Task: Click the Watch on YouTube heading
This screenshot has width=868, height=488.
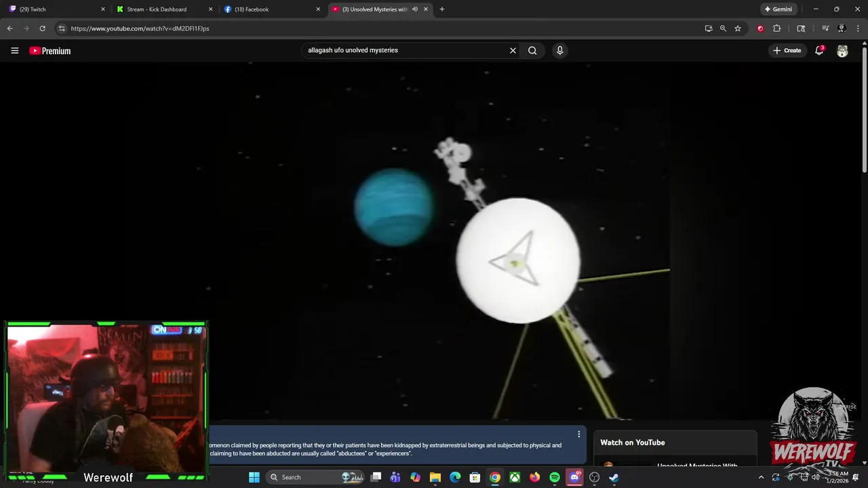Action: point(633,443)
